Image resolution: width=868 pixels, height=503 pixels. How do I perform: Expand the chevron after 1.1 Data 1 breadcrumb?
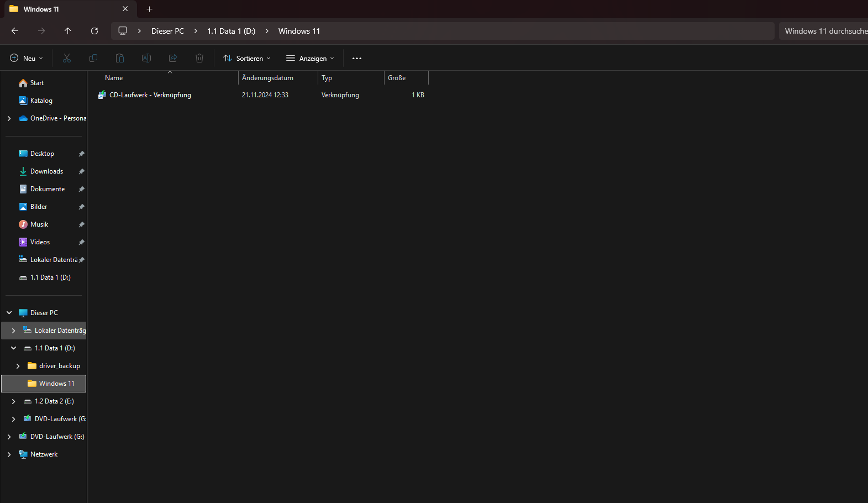[x=267, y=31]
